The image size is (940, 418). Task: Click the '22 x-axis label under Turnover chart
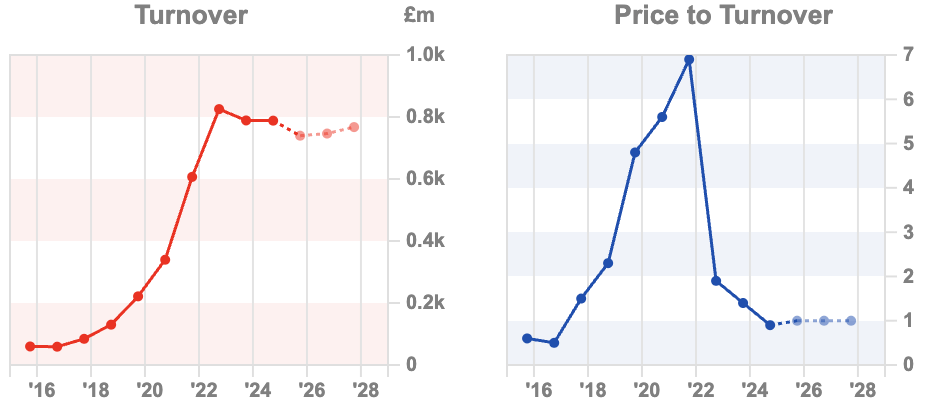tap(200, 388)
